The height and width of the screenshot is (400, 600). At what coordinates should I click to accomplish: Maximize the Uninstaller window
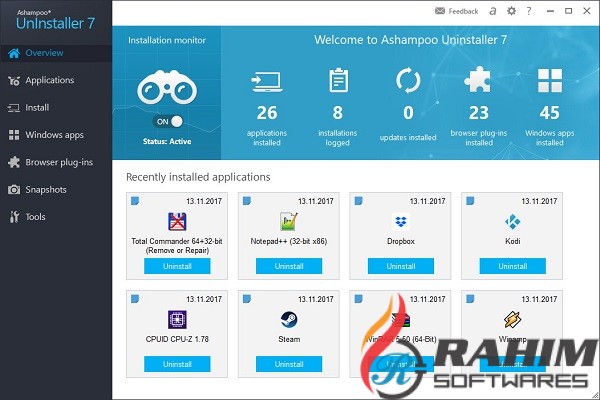click(569, 11)
